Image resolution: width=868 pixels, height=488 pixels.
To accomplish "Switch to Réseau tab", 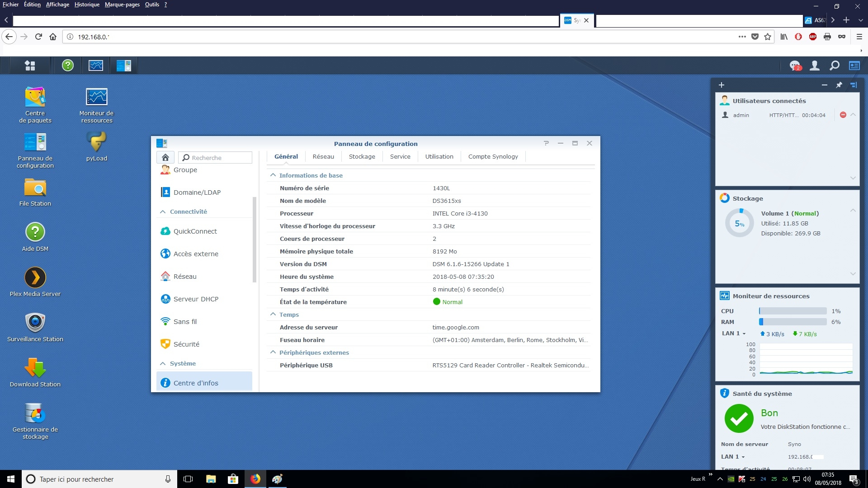I will pyautogui.click(x=323, y=157).
